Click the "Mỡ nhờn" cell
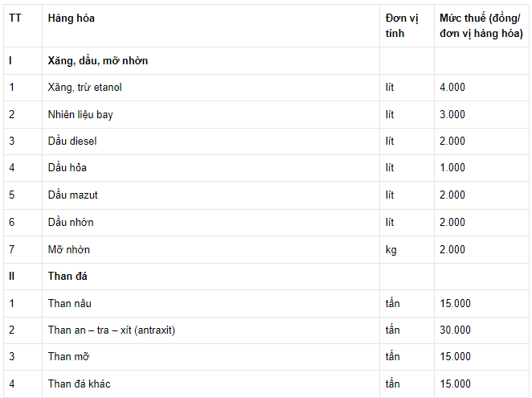The width and height of the screenshot is (532, 398). click(x=68, y=249)
